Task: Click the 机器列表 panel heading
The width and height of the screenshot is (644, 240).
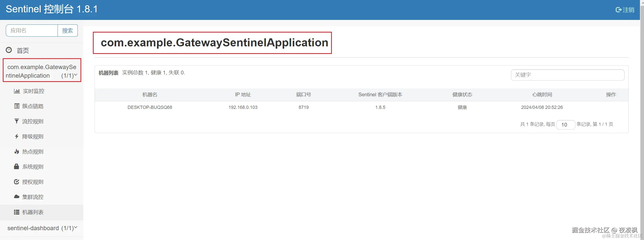Action: (108, 73)
